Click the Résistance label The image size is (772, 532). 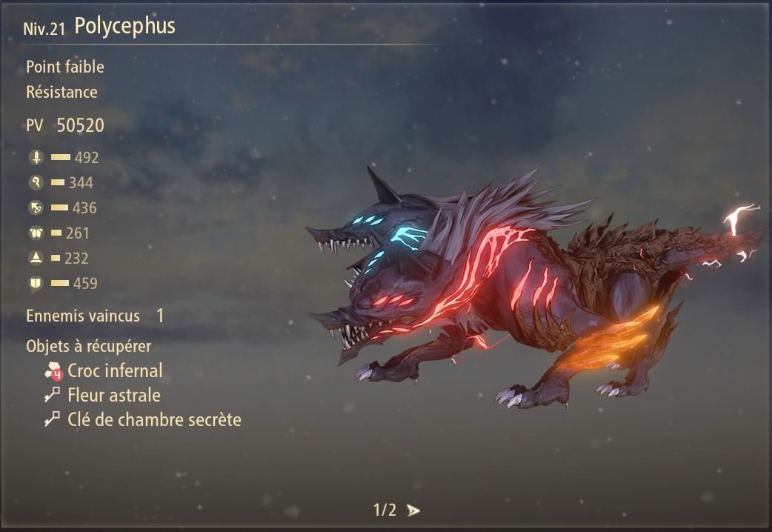(61, 92)
